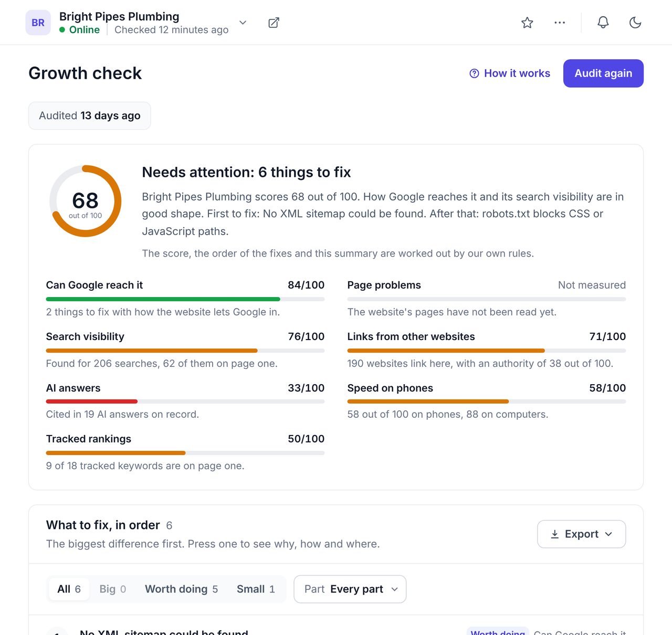672x635 pixels.
Task: Click the Links from other websites heading
Action: point(411,337)
